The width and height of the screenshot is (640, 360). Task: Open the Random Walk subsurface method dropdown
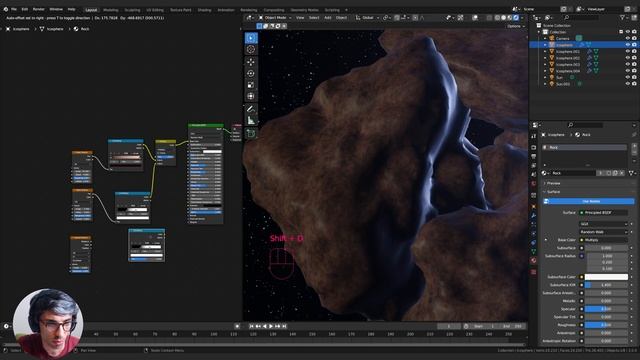point(604,232)
